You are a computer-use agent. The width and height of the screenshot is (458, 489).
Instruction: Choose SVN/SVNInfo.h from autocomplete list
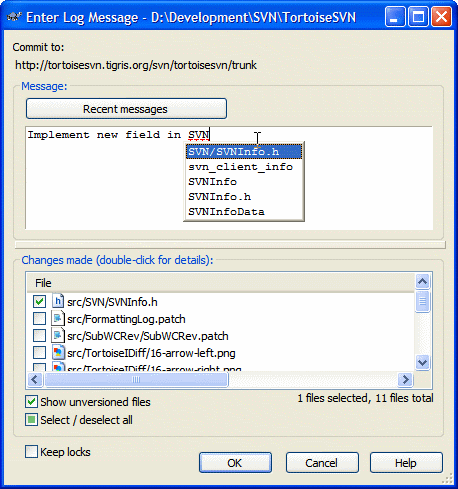pyautogui.click(x=244, y=152)
